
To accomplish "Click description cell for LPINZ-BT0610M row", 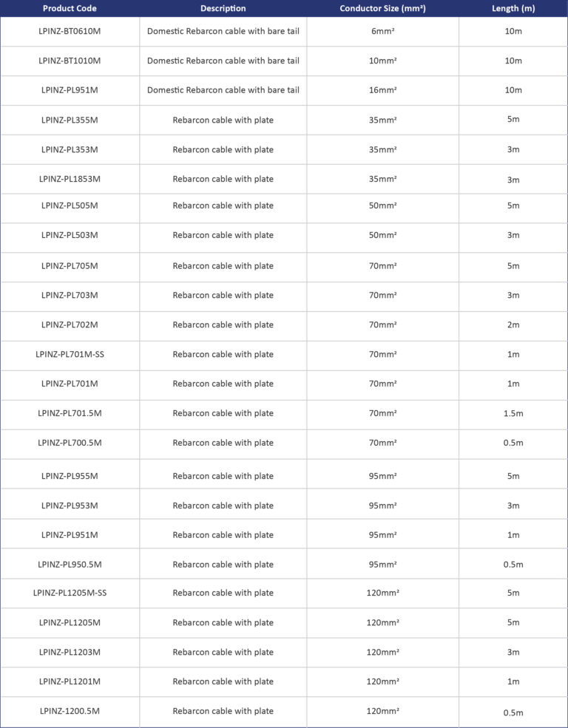I will (223, 31).
